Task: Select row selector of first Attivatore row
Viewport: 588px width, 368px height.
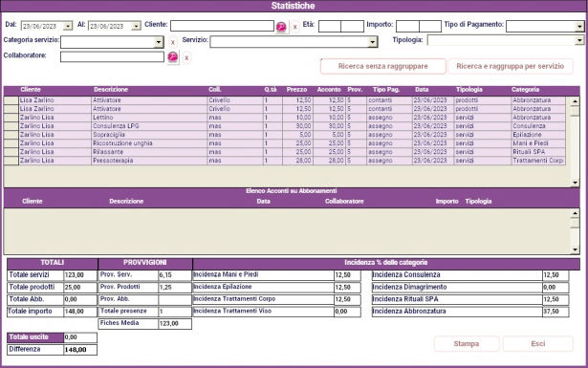Action: point(11,100)
